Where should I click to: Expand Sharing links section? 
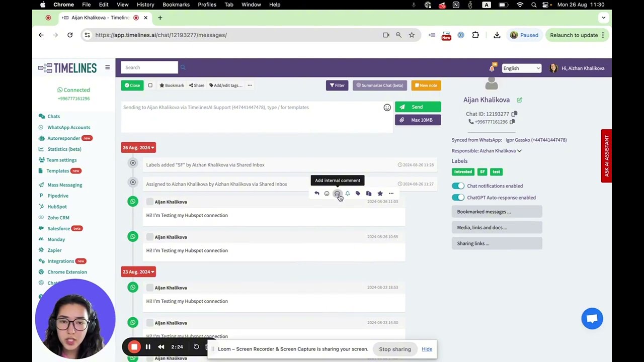[x=497, y=243]
